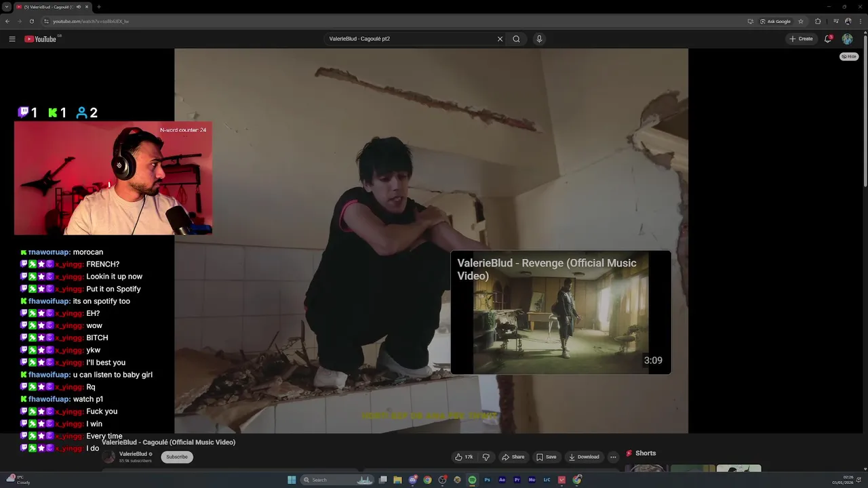Run search with magnifying glass button

(x=516, y=39)
